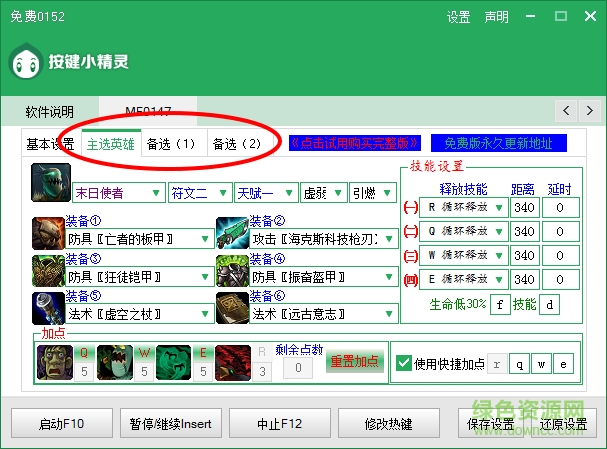This screenshot has height=449, width=607.
Task: Toggle the 使用快捷加点 checkbox
Action: coord(403,363)
